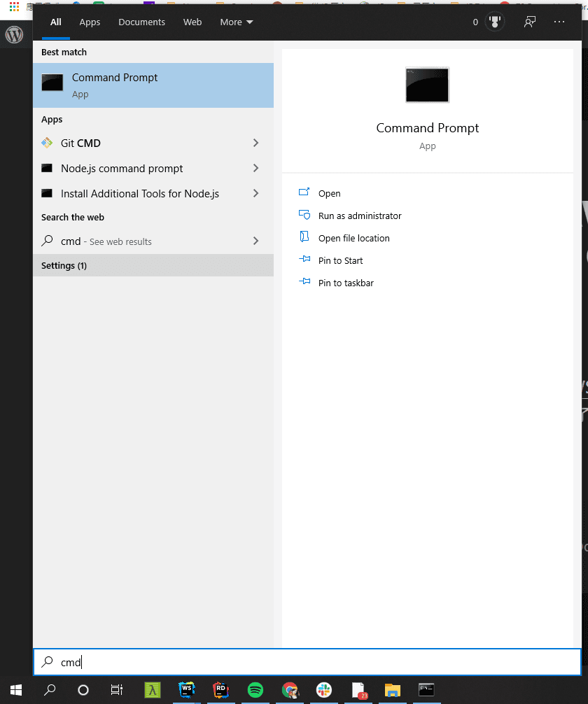Open Rider from the taskbar
This screenshot has width=588, height=704.
(x=221, y=690)
